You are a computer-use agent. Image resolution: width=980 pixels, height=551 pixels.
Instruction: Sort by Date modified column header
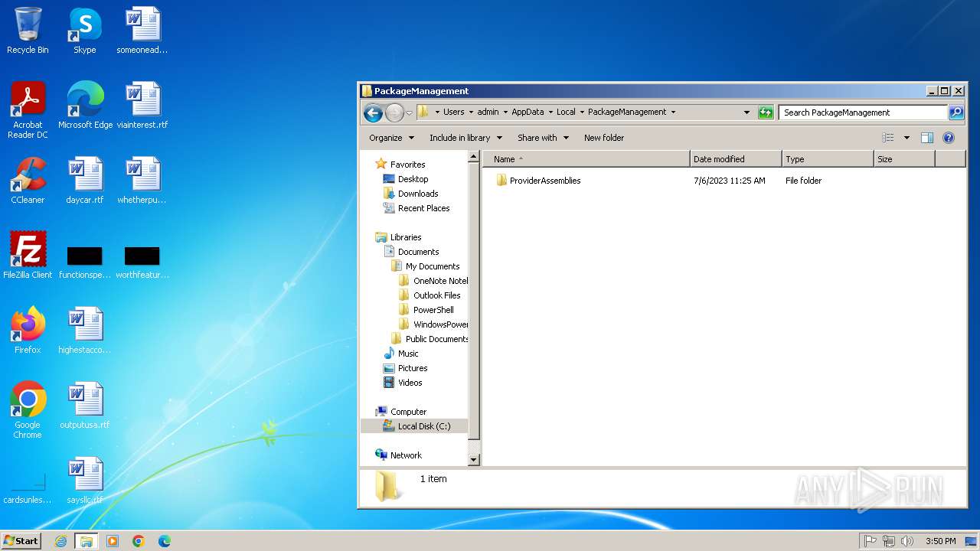point(736,159)
